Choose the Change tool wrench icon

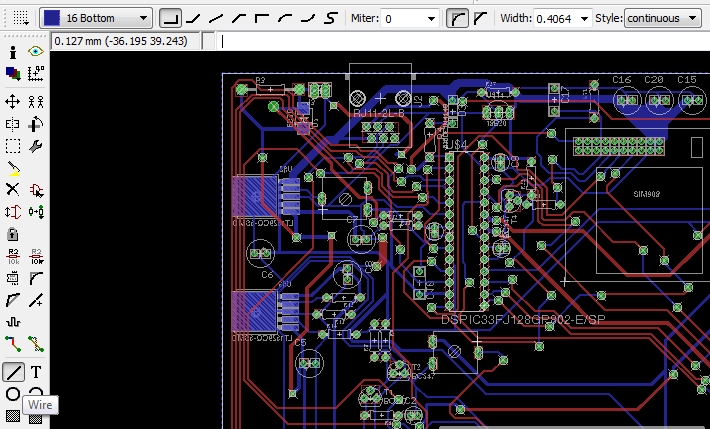coord(36,147)
